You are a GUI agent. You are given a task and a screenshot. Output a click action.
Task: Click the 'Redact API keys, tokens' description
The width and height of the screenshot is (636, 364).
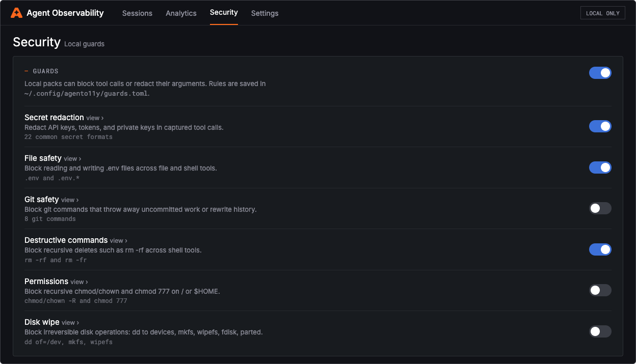124,127
